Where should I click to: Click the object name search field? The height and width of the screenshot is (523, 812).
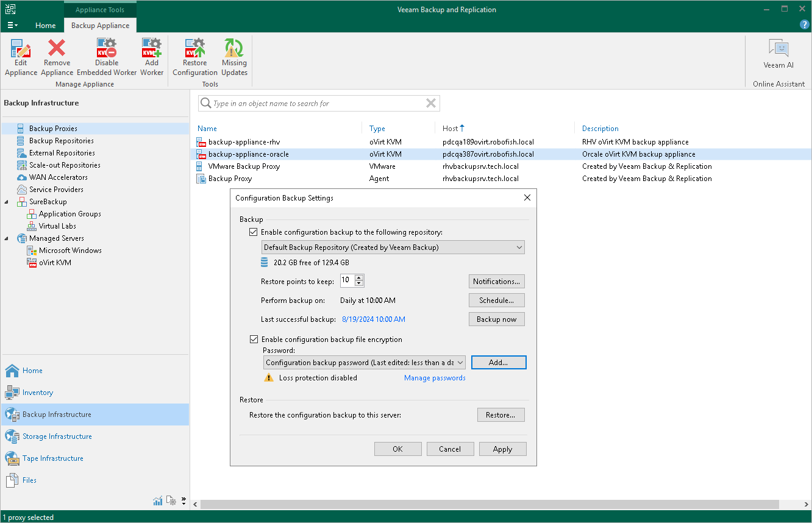point(317,104)
